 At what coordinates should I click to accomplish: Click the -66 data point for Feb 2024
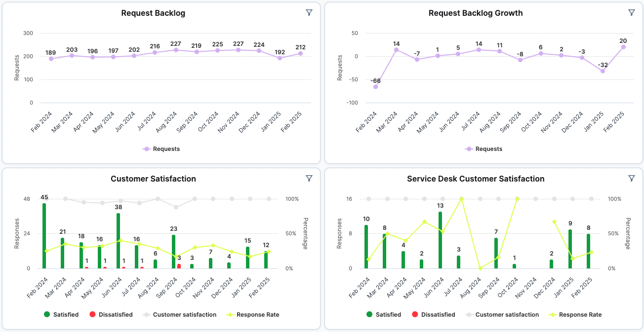(x=375, y=87)
